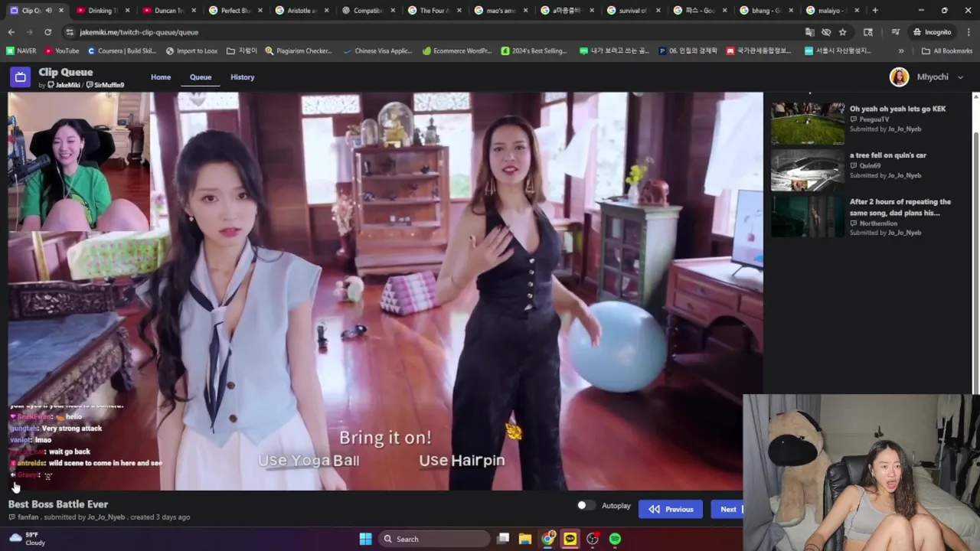Screen dimensions: 980x551
Task: Open the 지랭이 bookmarks folder
Action: [242, 51]
